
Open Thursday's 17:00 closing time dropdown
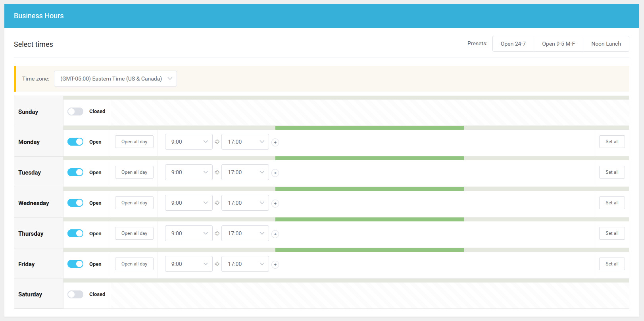click(245, 233)
